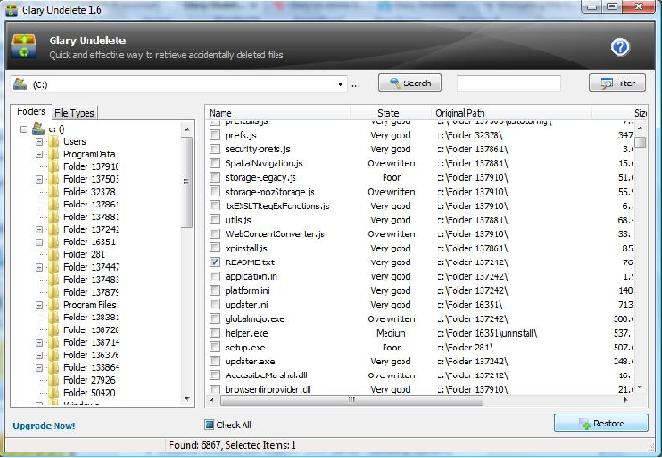Select the ProgramData folder icon in the tree
Image resolution: width=662 pixels, height=458 pixels.
54,154
